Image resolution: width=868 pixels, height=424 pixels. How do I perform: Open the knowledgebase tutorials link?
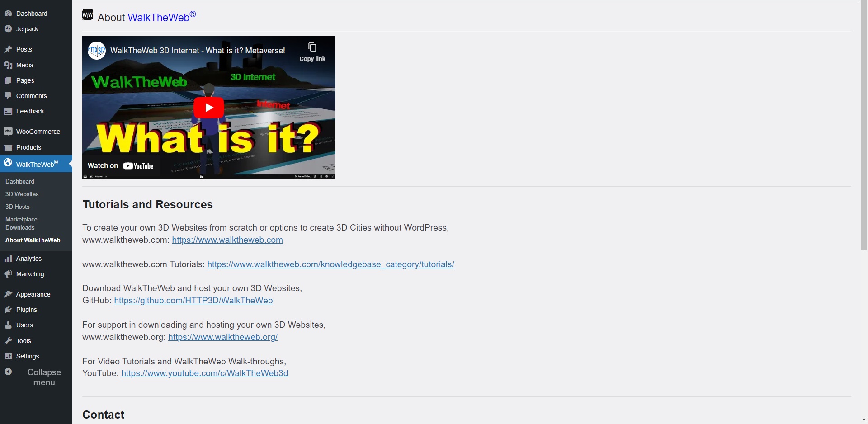point(331,264)
